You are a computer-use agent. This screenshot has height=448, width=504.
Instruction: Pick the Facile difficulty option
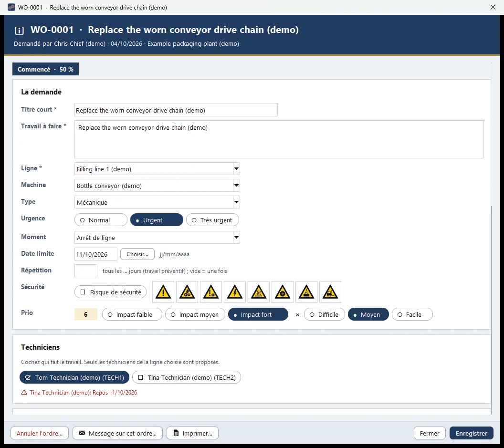click(x=412, y=314)
